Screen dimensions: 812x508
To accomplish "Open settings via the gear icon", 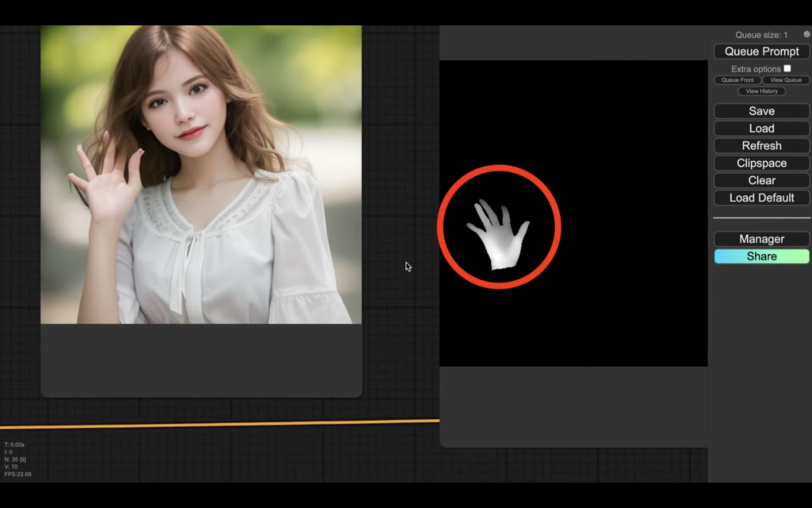I will coord(806,35).
